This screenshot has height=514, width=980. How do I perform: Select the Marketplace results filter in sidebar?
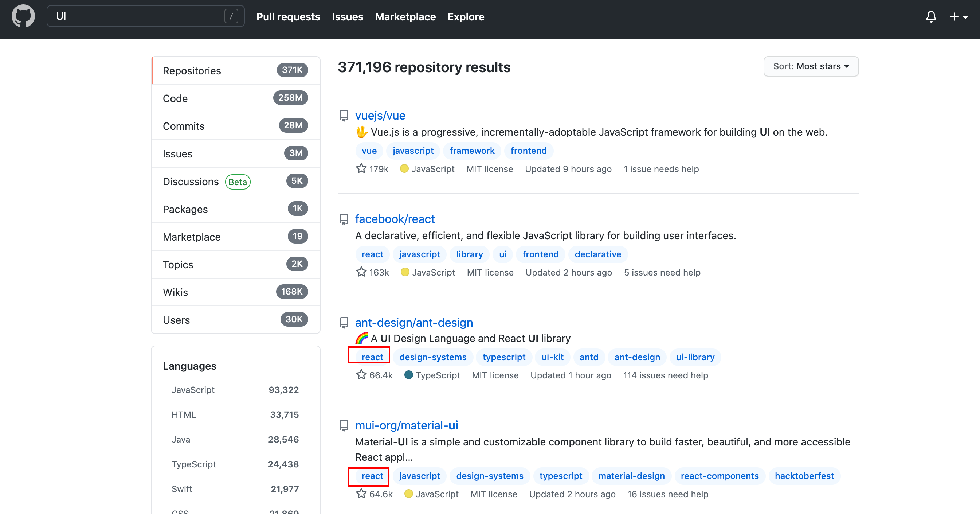[235, 237]
